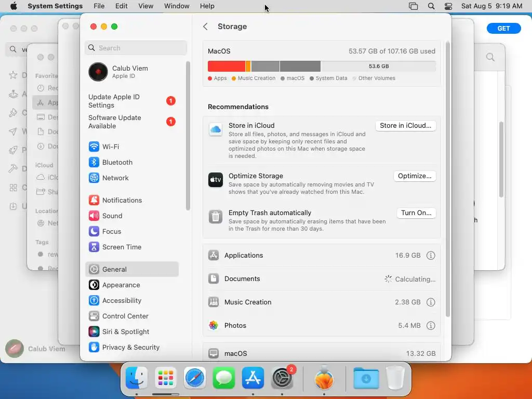This screenshot has width=532, height=399.
Task: Show info for Photos storage
Action: pyautogui.click(x=431, y=326)
